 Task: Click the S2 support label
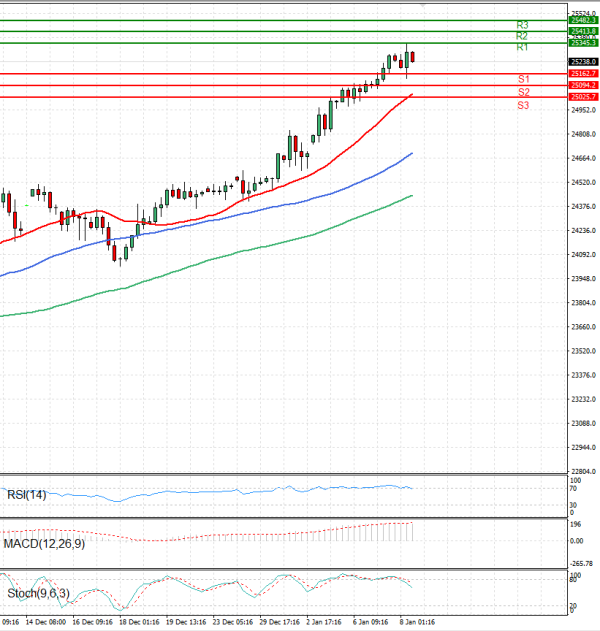click(523, 92)
